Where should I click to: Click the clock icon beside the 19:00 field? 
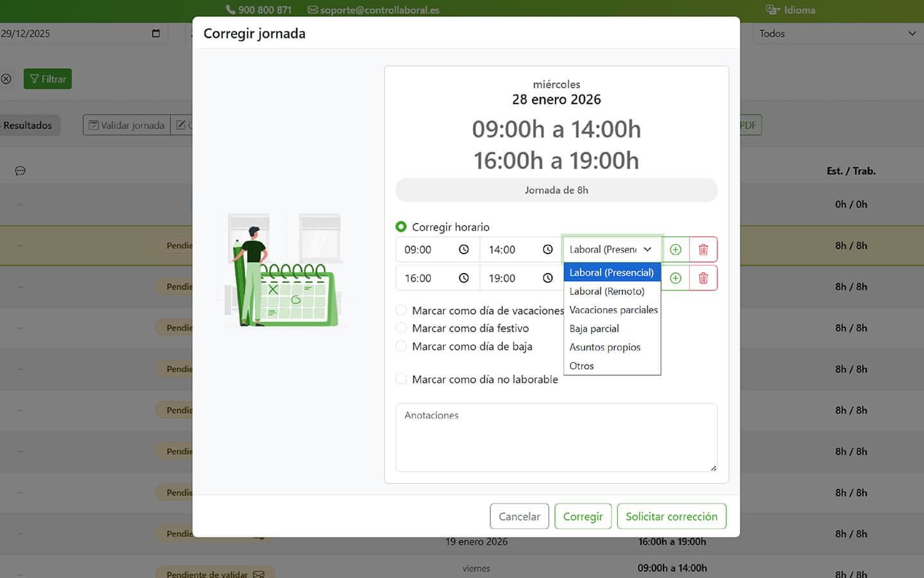(x=547, y=277)
